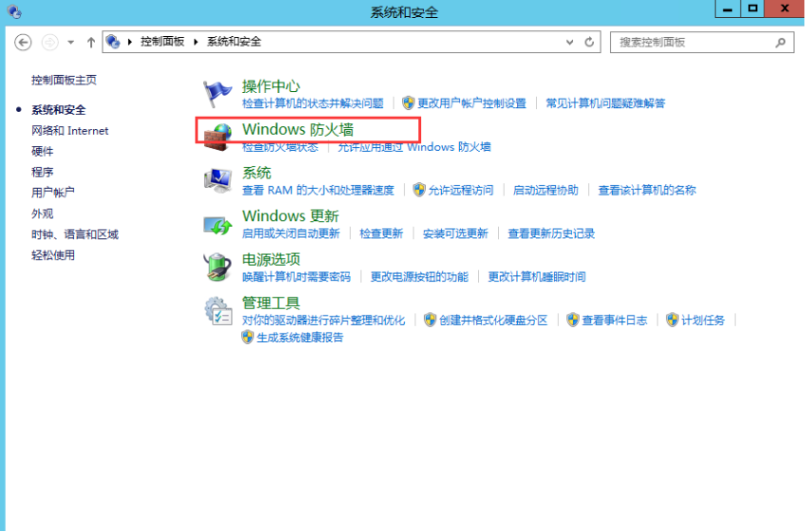Click 查看事件日志 link
The width and height of the screenshot is (812, 532).
[614, 321]
